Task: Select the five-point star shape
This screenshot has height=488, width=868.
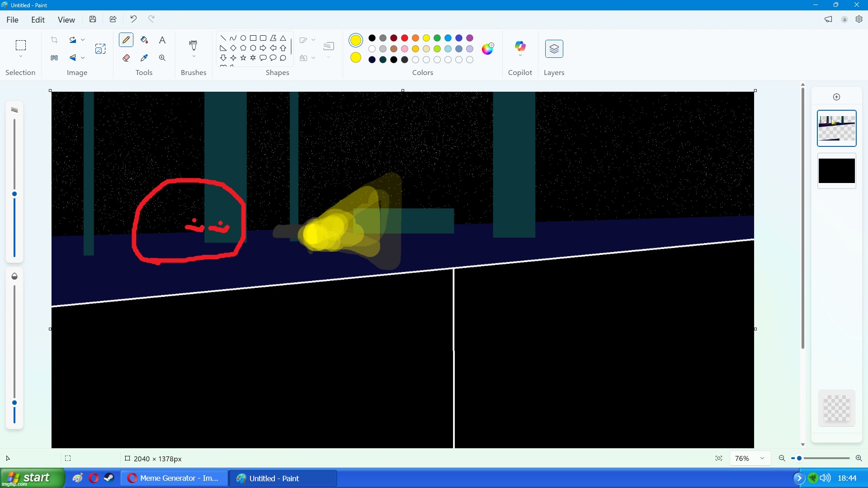Action: coord(243,58)
